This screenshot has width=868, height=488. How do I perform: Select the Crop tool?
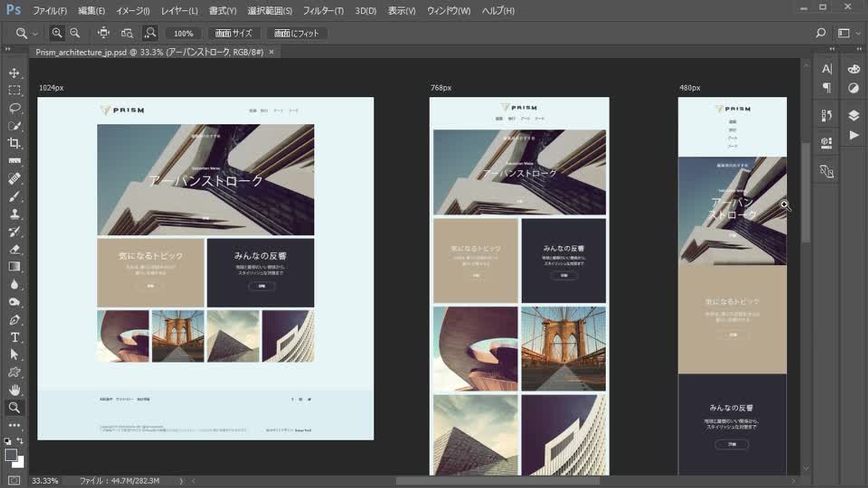(14, 143)
